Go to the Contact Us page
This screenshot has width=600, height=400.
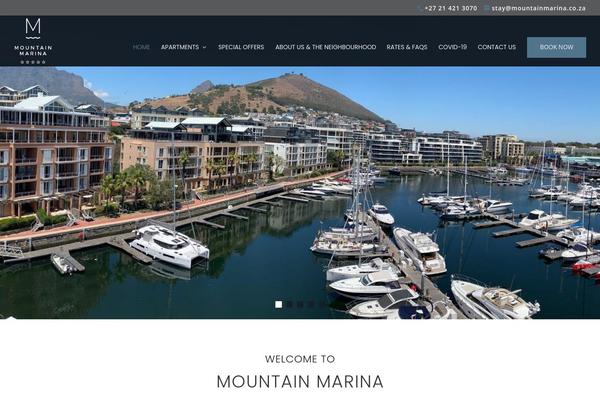click(497, 47)
